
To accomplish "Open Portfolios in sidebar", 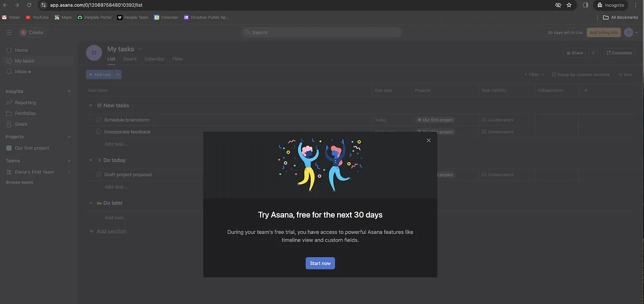I will pos(25,114).
